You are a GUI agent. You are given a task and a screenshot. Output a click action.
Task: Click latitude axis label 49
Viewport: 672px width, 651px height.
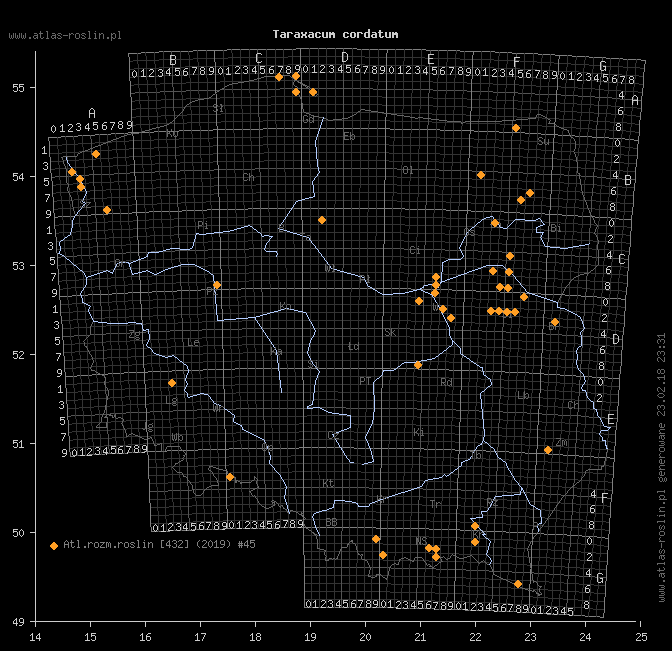click(18, 622)
